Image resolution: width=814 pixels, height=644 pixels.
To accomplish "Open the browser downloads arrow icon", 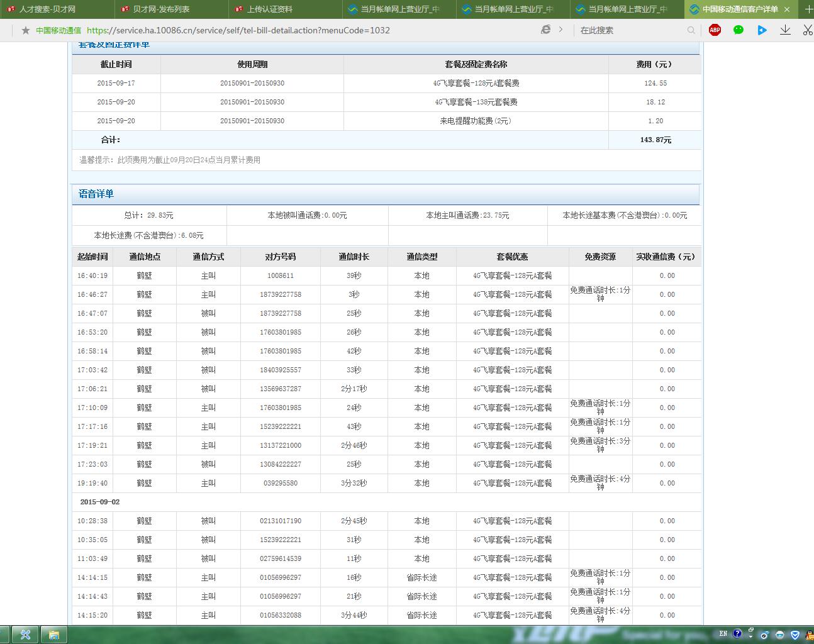I will (x=785, y=30).
